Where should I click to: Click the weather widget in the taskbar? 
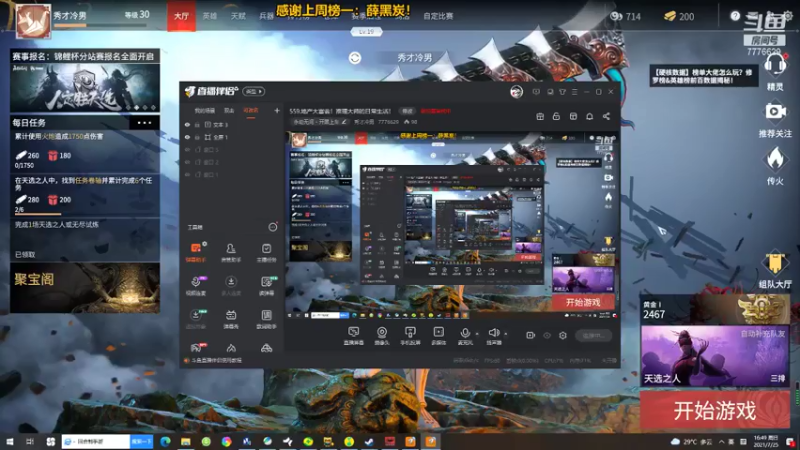(x=691, y=441)
